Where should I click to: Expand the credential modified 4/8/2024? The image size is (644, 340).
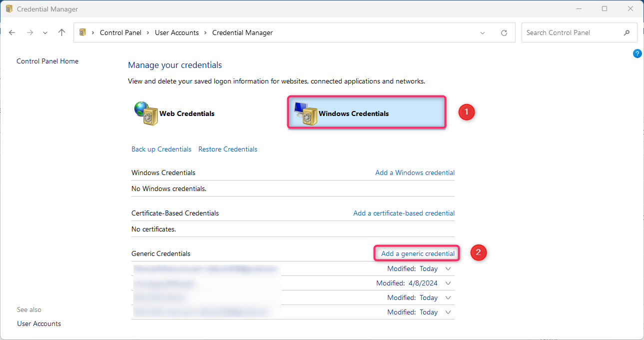coord(448,283)
